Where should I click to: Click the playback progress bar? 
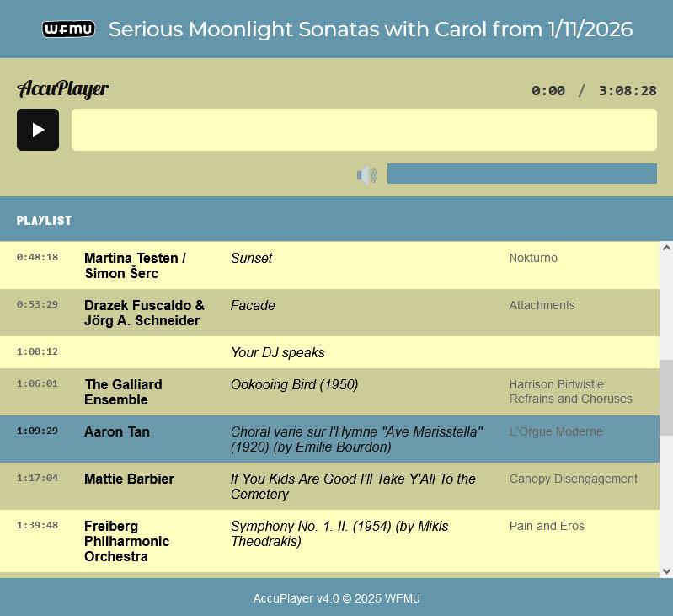[364, 130]
